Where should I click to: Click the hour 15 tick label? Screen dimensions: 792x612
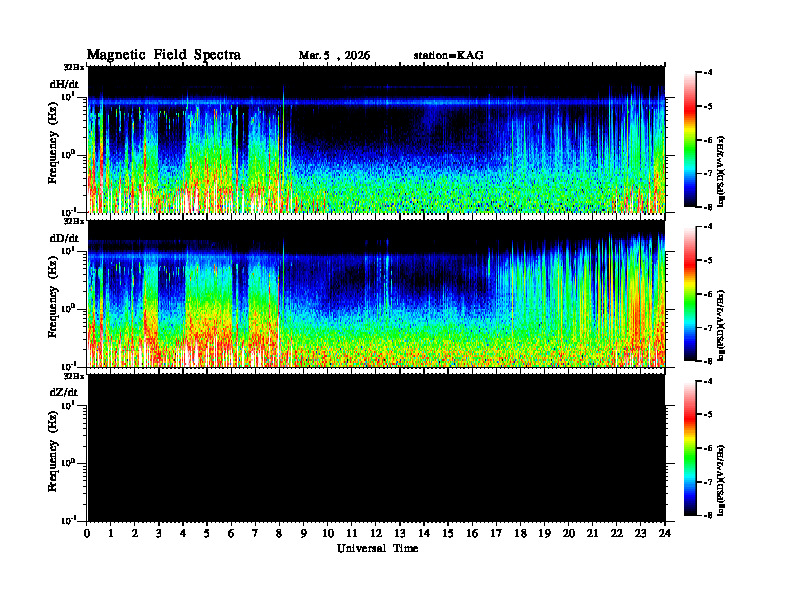tap(448, 534)
